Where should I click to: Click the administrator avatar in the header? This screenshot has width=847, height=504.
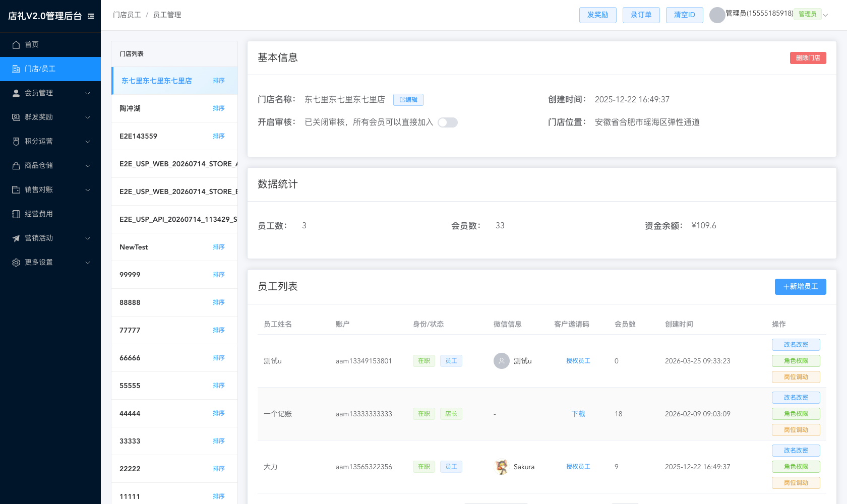tap(717, 15)
